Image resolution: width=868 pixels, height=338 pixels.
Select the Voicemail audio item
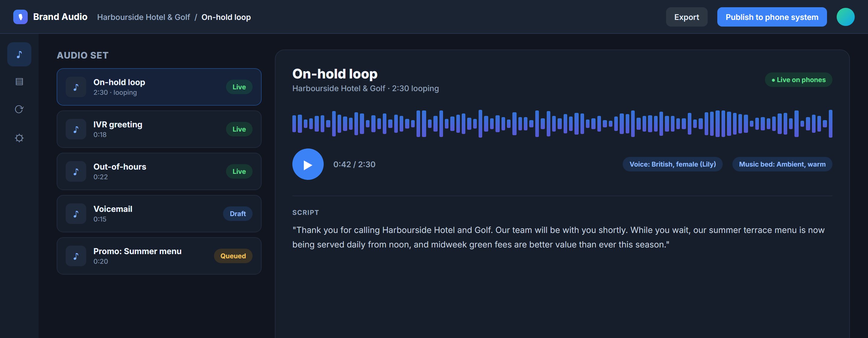[159, 214]
